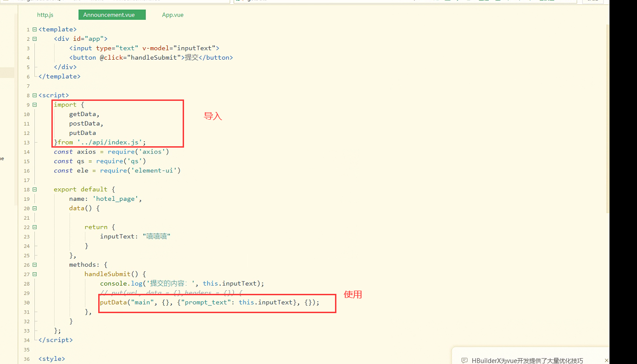Fold the import block on line 9

(x=34, y=105)
